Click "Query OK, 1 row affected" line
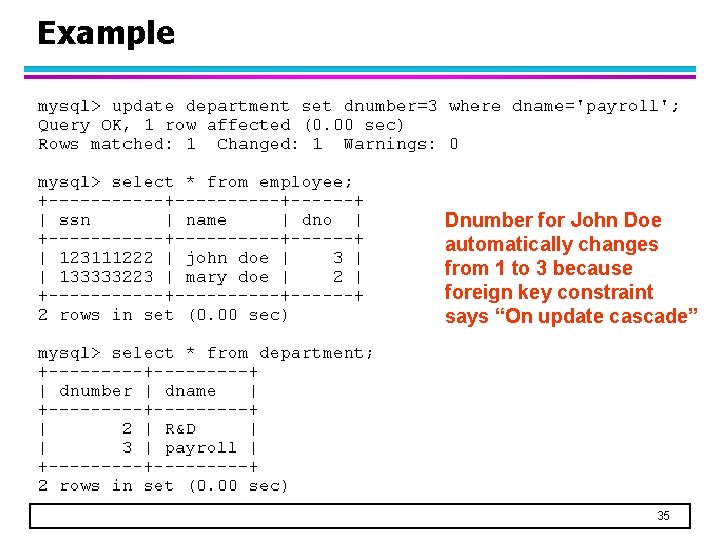The width and height of the screenshot is (720, 540). coord(221,125)
